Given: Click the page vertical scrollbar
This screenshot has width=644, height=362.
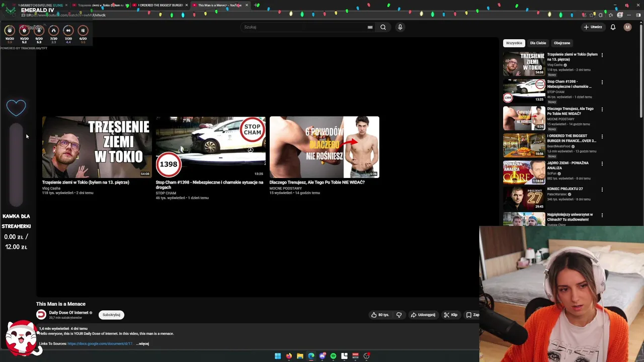Looking at the screenshot, I should tap(641, 70).
